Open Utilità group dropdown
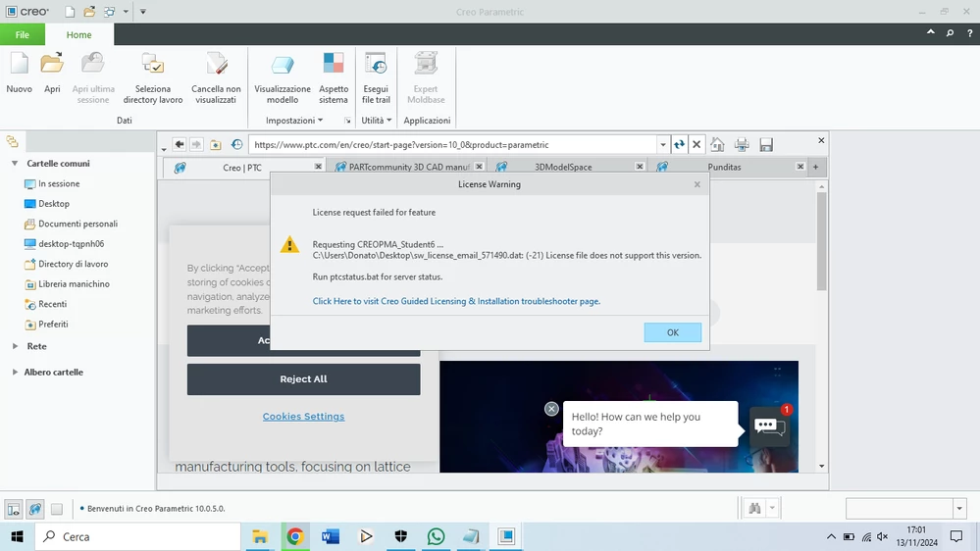 tap(377, 120)
